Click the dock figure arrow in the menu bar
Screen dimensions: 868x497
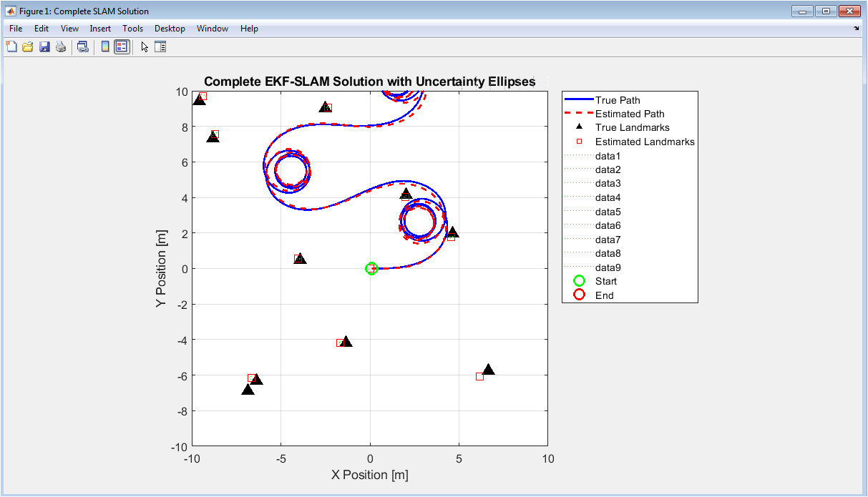857,29
